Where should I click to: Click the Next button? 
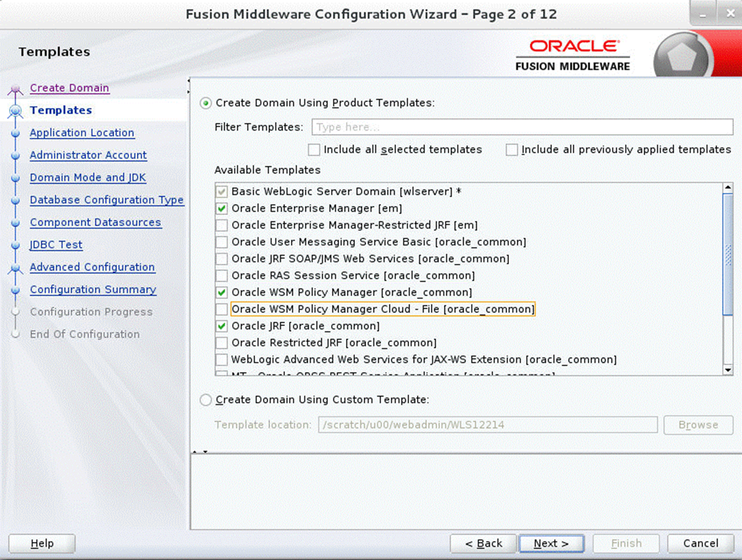pos(551,543)
